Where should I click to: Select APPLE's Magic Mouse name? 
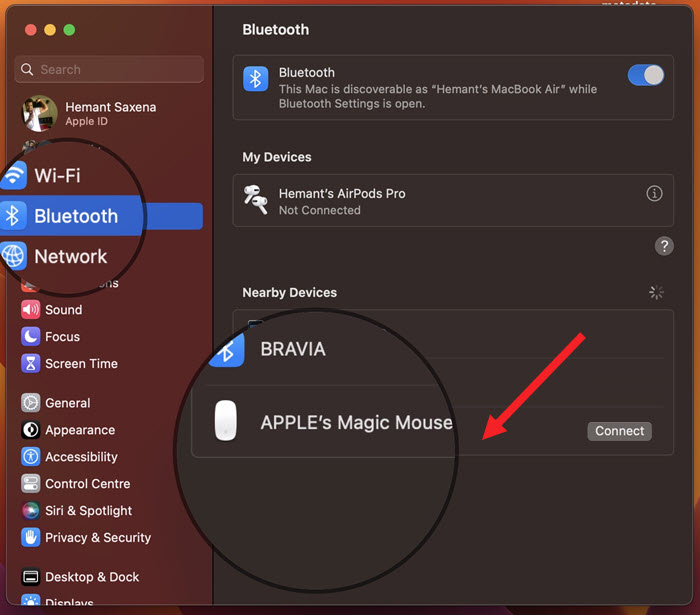tap(357, 422)
